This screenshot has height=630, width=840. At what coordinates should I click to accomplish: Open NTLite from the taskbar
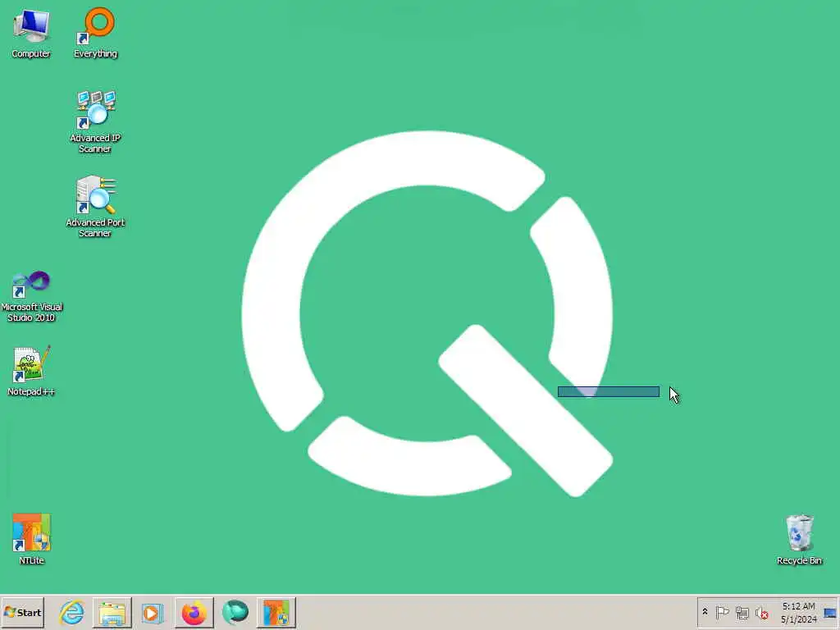276,612
